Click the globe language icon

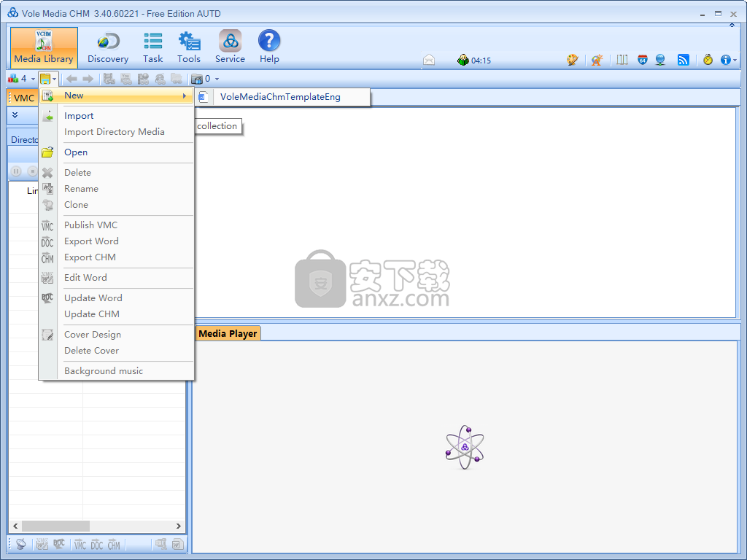click(597, 60)
